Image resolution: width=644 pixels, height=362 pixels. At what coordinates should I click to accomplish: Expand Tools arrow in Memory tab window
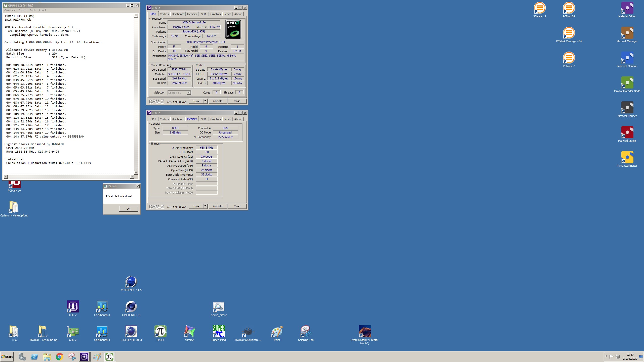point(205,206)
